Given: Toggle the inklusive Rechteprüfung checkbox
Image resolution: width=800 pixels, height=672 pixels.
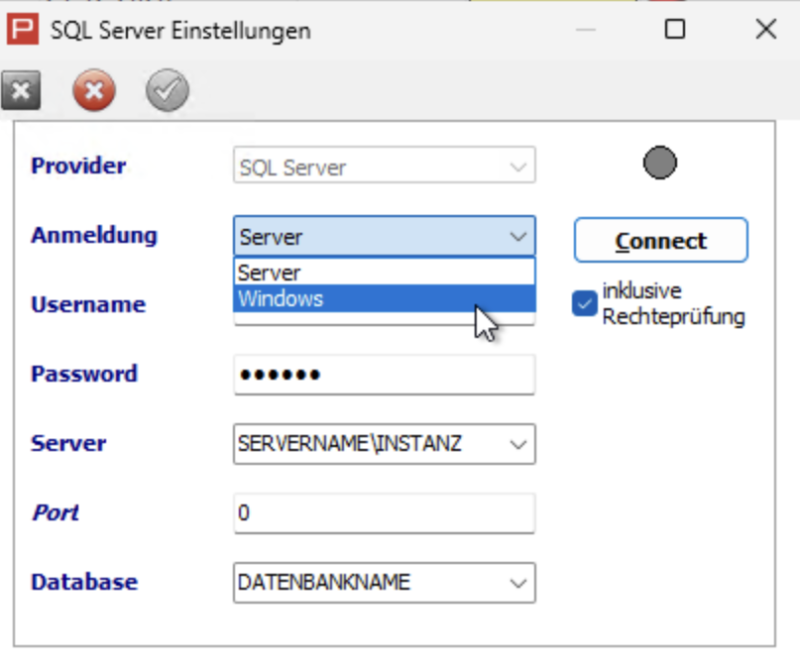Looking at the screenshot, I should (x=584, y=303).
